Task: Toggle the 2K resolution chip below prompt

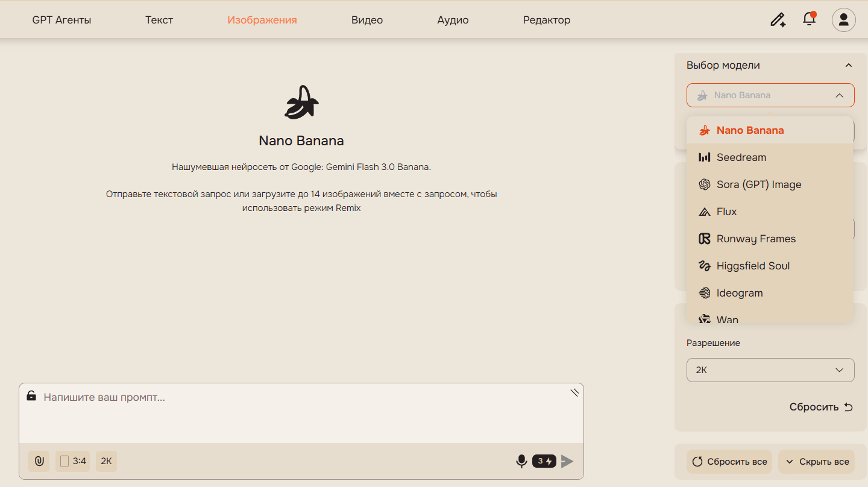Action: (x=106, y=461)
